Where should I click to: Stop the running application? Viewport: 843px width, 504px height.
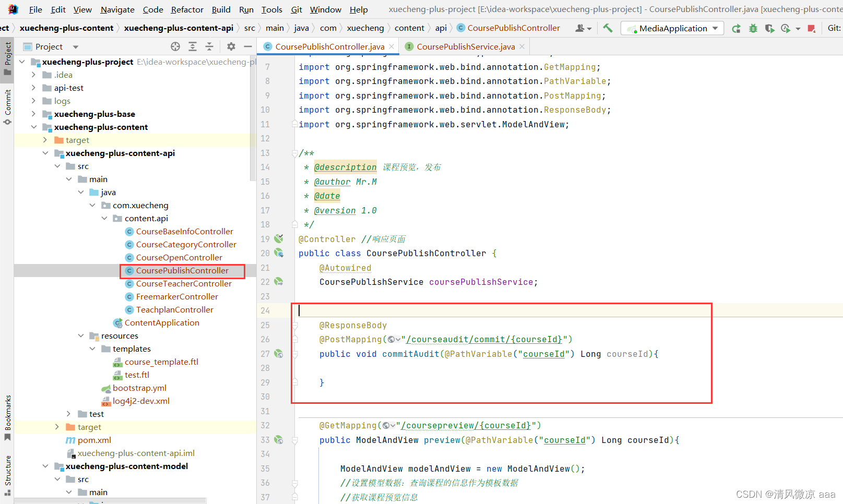point(811,28)
